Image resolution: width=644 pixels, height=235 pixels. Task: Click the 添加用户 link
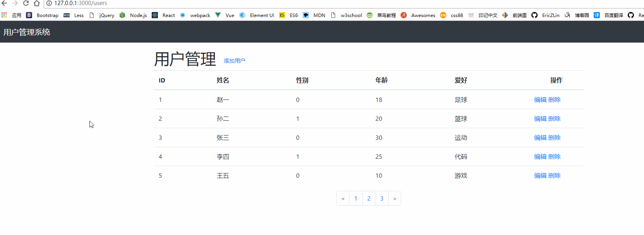tap(234, 61)
